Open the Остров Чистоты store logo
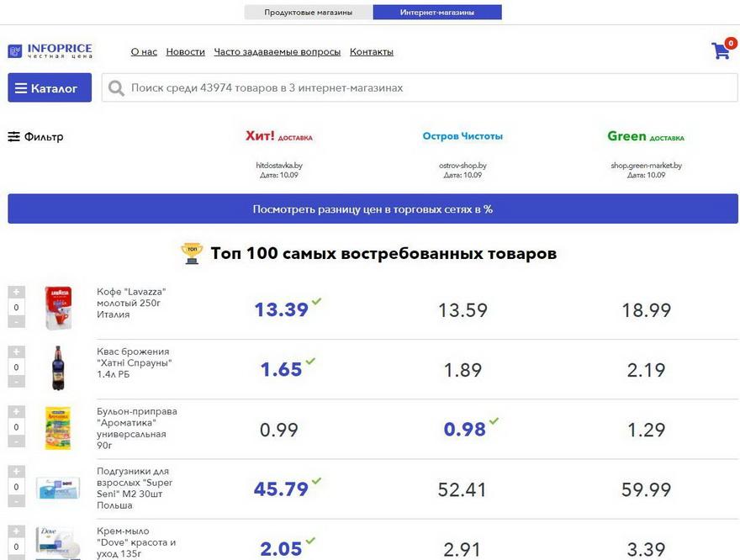 pos(462,136)
